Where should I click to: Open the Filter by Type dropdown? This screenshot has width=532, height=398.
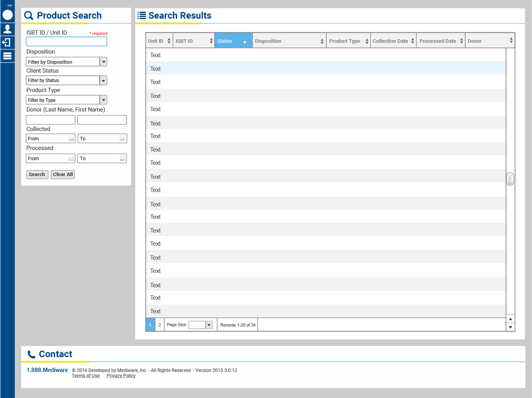pyautogui.click(x=103, y=100)
